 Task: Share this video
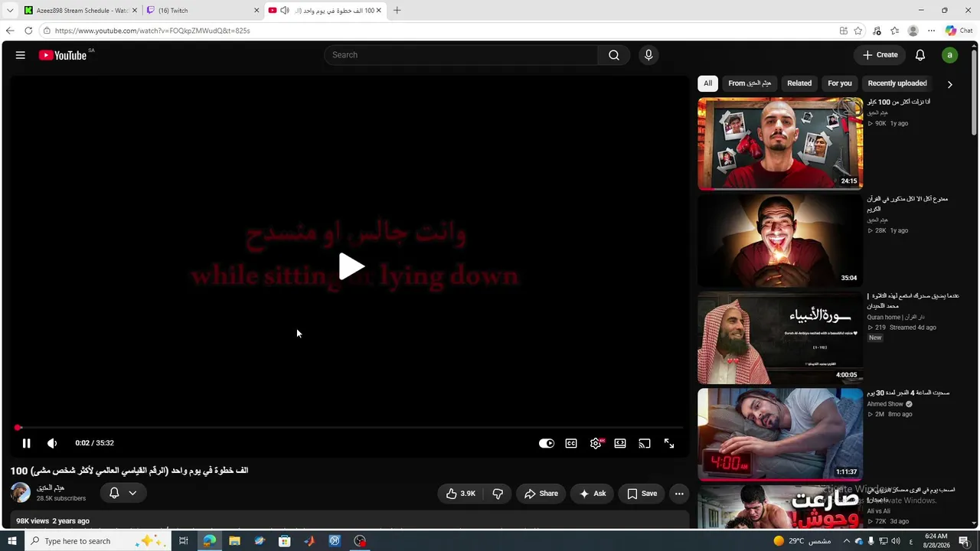point(541,494)
